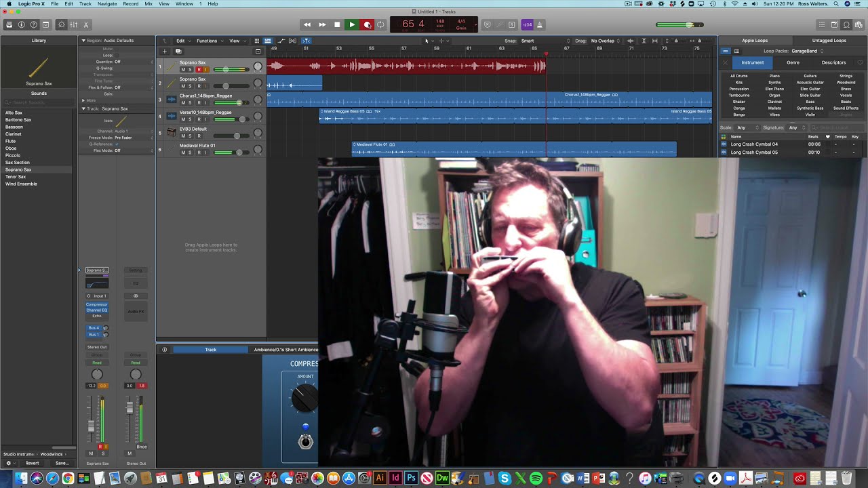Show Automation curve icon in tracks toolbar

pos(281,41)
